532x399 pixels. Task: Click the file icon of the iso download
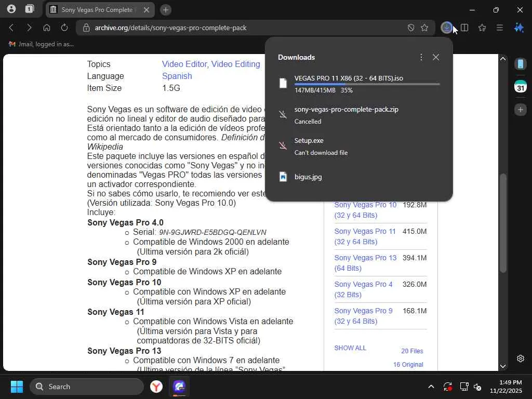tap(283, 83)
